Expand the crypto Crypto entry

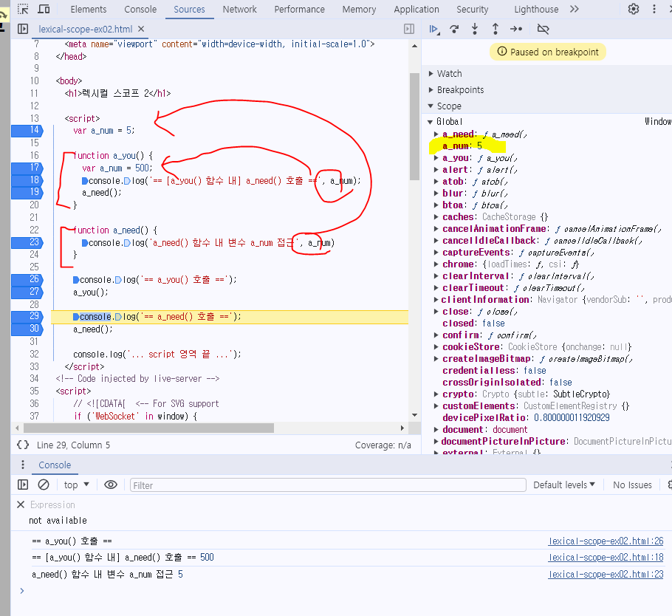436,394
